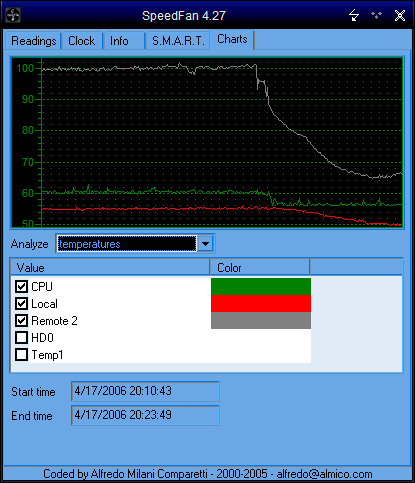Screen dimensions: 415x483
Task: Uncheck the CPU checkbox
Action: pos(22,286)
